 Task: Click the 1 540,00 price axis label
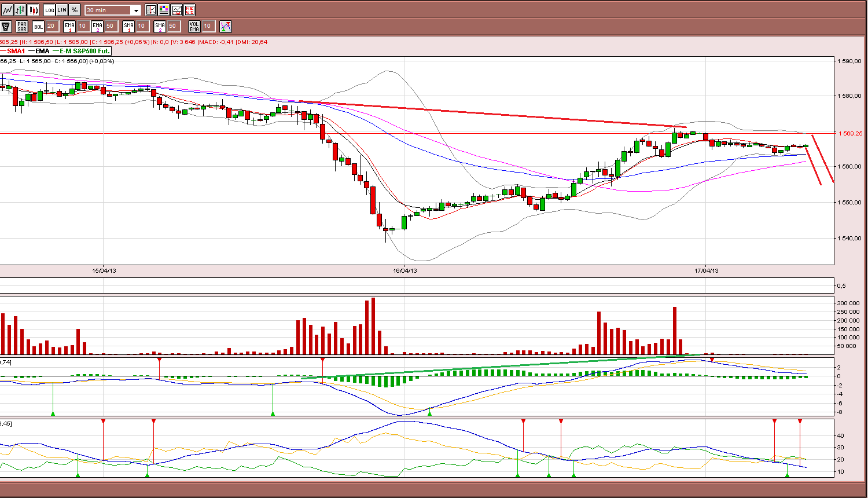(850, 238)
